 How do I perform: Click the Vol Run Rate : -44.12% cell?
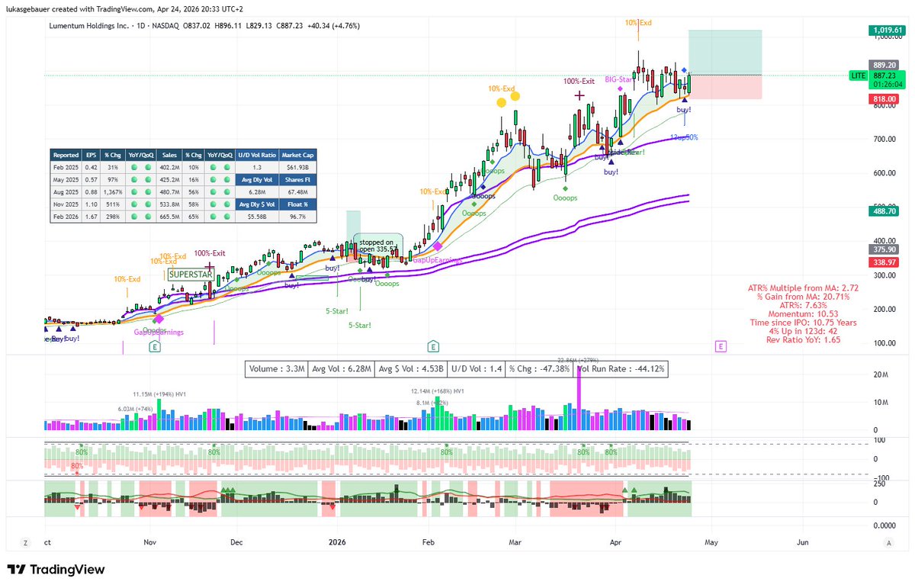[x=621, y=369]
